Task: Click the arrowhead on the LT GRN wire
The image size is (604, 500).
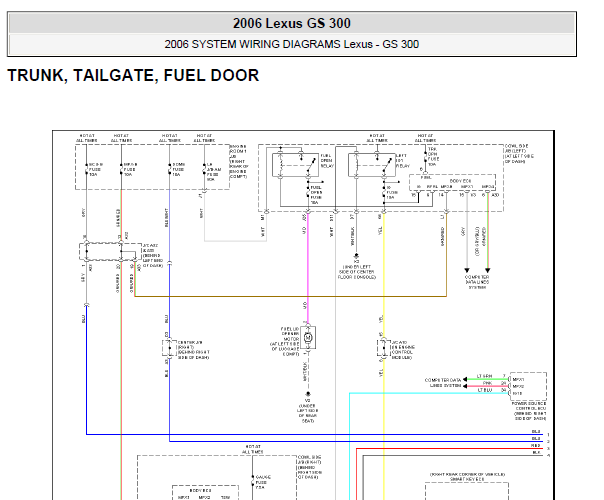Action: point(465,379)
